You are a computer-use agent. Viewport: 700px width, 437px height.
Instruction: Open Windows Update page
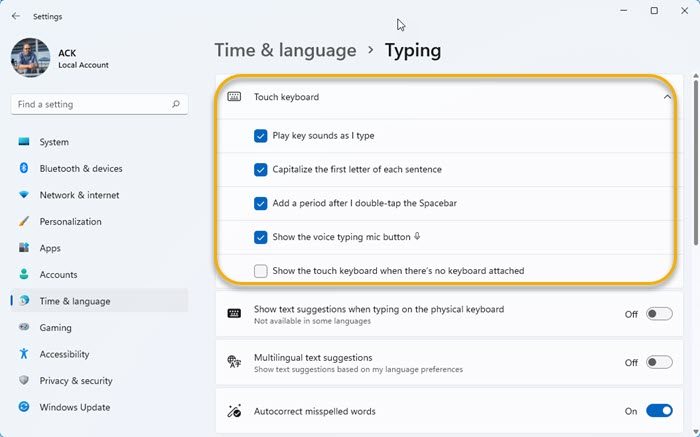(99, 407)
